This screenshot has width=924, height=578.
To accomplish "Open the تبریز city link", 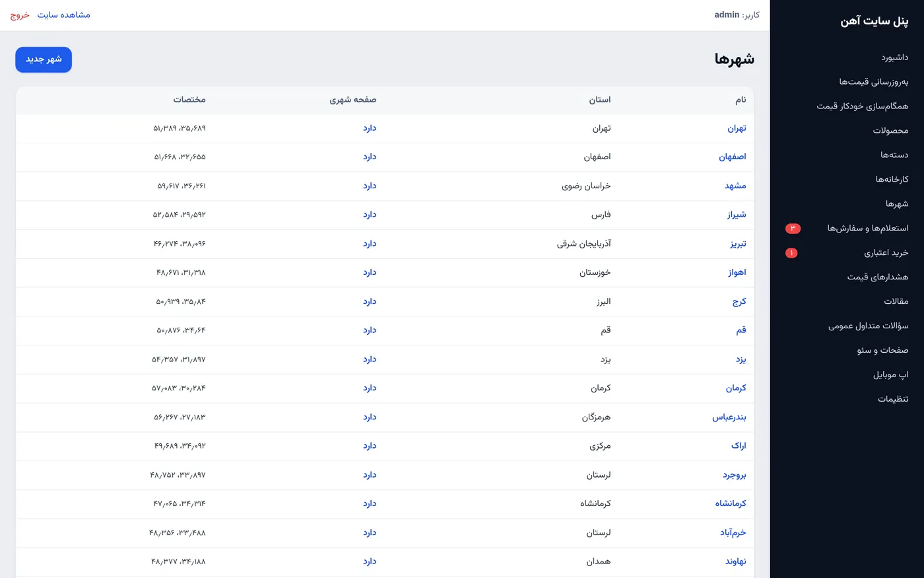I will click(738, 244).
